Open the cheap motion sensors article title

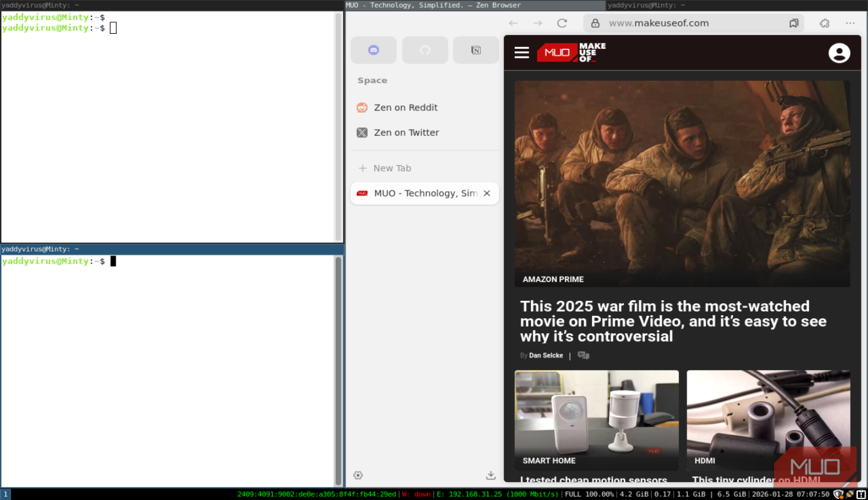click(593, 480)
